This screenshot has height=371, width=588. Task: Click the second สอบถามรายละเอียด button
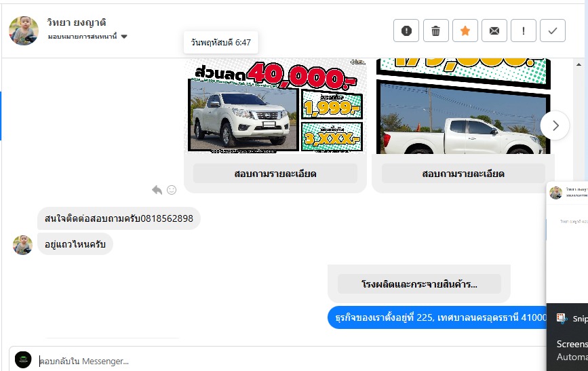[x=463, y=174]
